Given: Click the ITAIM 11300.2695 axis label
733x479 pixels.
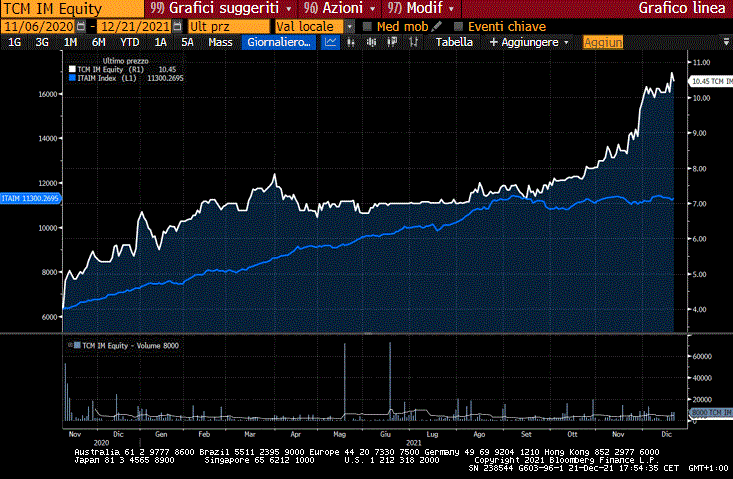Looking at the screenshot, I should [x=30, y=199].
